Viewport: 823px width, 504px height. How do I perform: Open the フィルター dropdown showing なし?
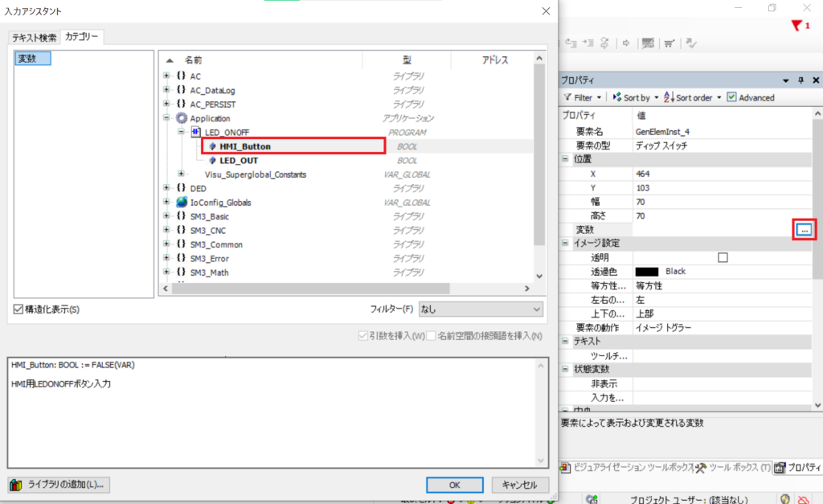point(481,309)
